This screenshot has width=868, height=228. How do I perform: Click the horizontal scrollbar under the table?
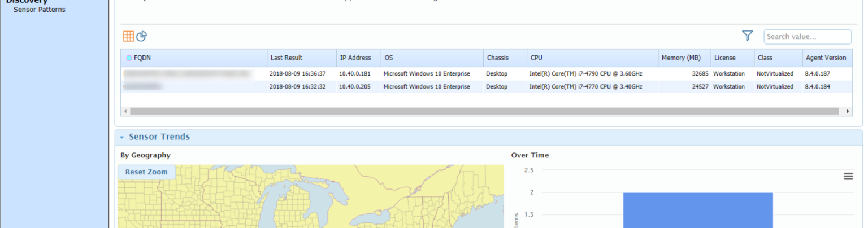(x=486, y=111)
